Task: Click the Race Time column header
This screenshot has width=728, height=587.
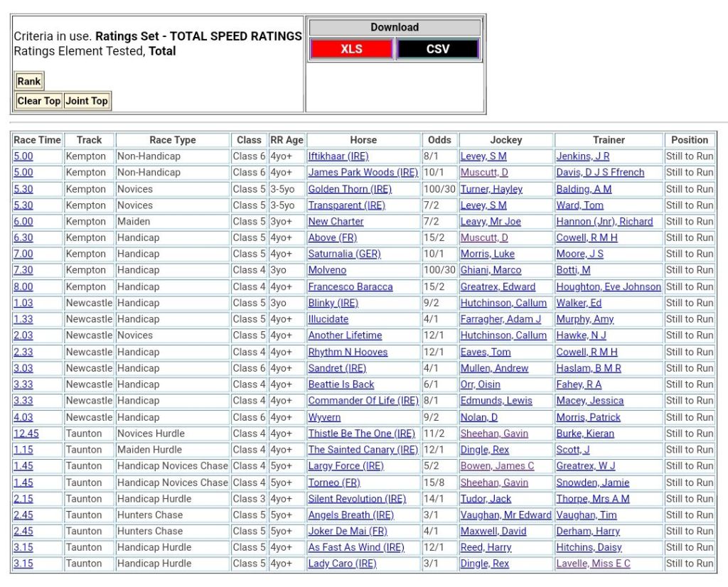Action: [x=37, y=140]
